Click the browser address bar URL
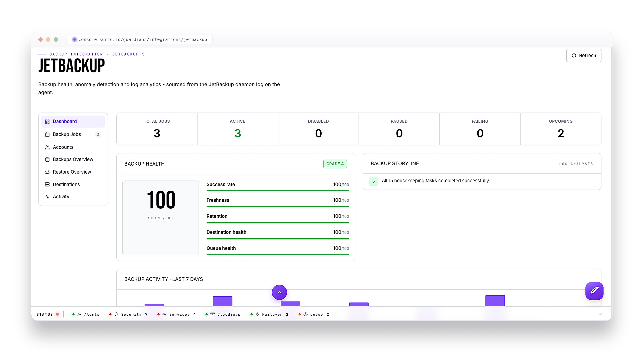The image size is (644, 352). coord(143,39)
